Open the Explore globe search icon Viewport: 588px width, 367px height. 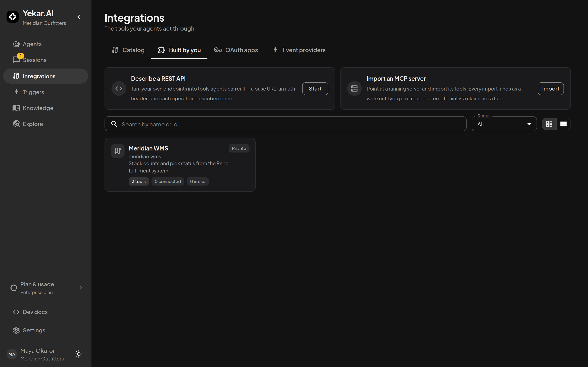(16, 124)
